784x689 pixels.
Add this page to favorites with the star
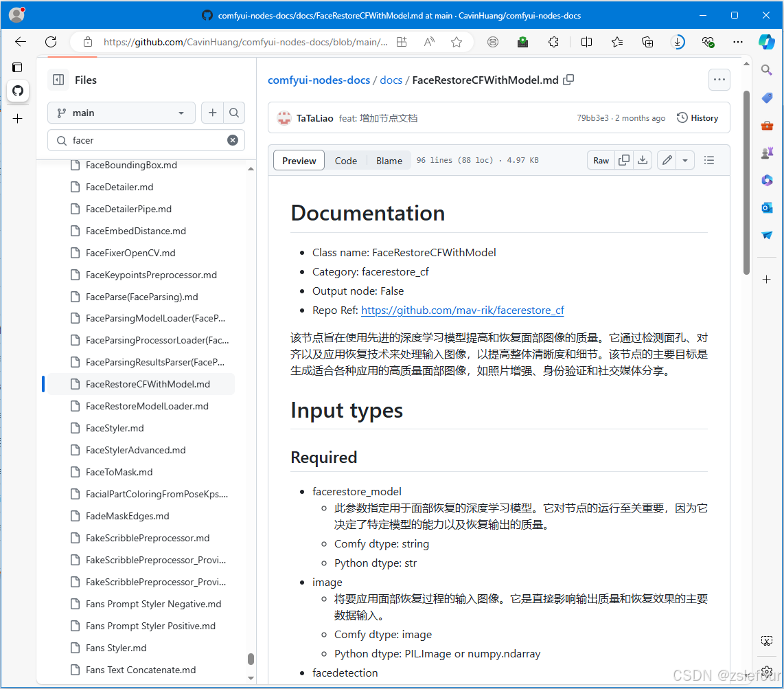(x=457, y=42)
